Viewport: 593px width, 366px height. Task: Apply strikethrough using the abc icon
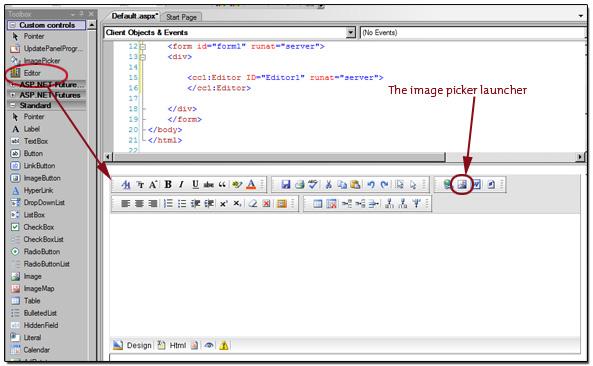(208, 185)
